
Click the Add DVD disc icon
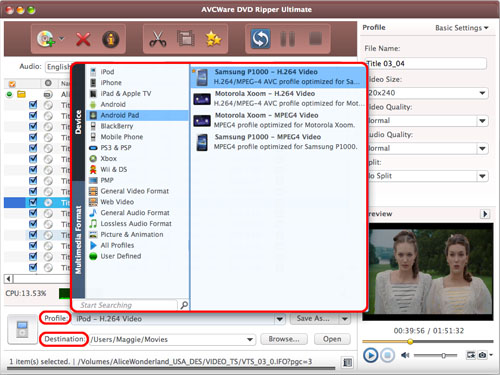pyautogui.click(x=46, y=39)
